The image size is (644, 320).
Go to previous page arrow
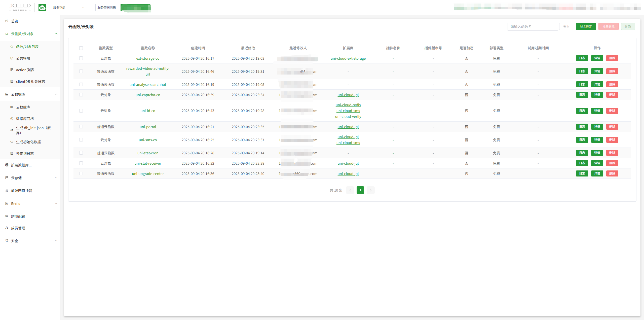(350, 190)
